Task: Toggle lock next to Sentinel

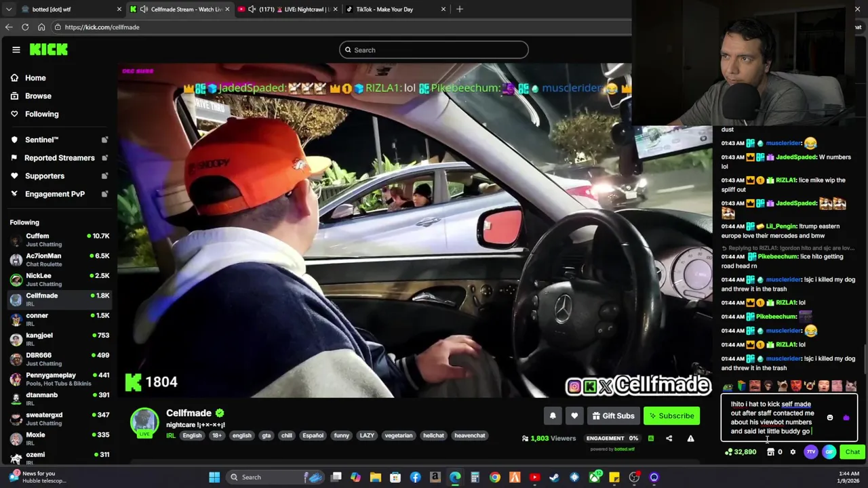Action: click(104, 140)
